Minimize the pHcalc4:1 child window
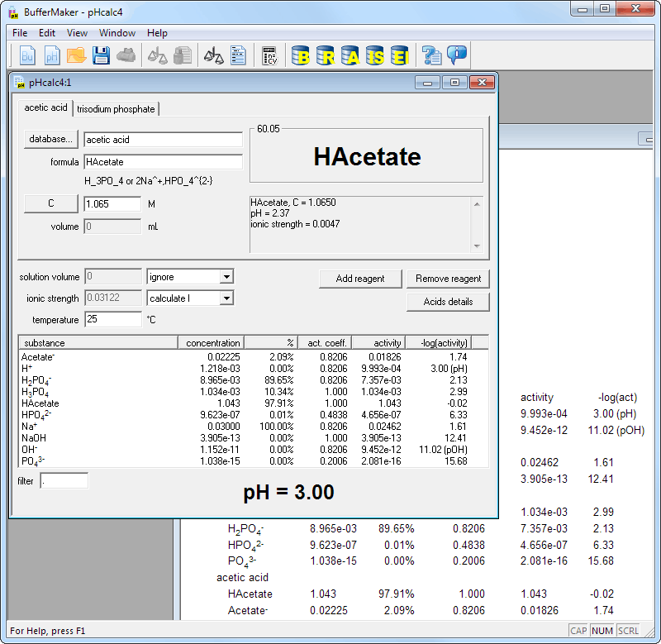Image resolution: width=661 pixels, height=644 pixels. tap(427, 82)
